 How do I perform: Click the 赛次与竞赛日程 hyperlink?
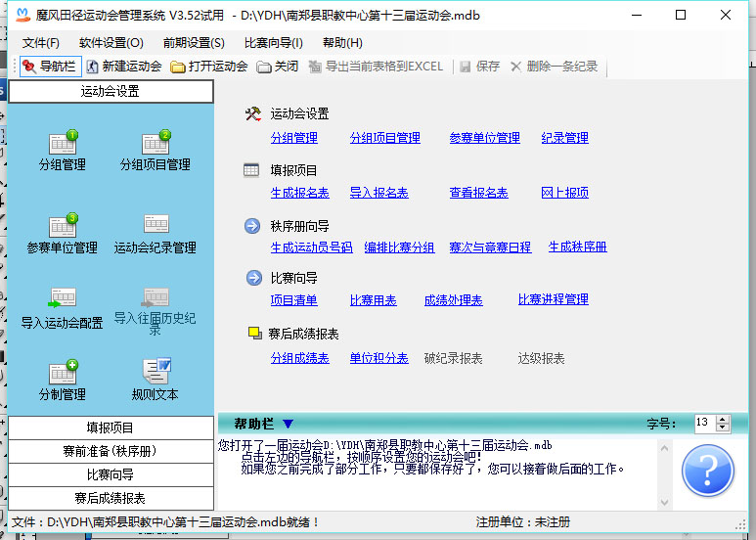tap(490, 247)
